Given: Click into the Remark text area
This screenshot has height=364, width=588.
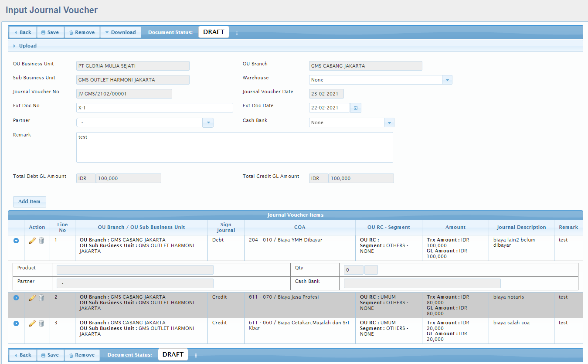Looking at the screenshot, I should pos(235,147).
